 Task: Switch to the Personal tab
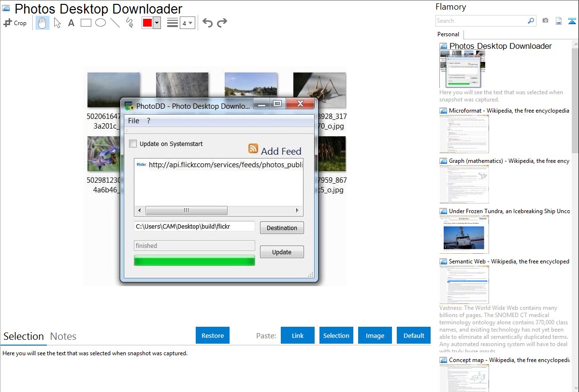point(449,34)
